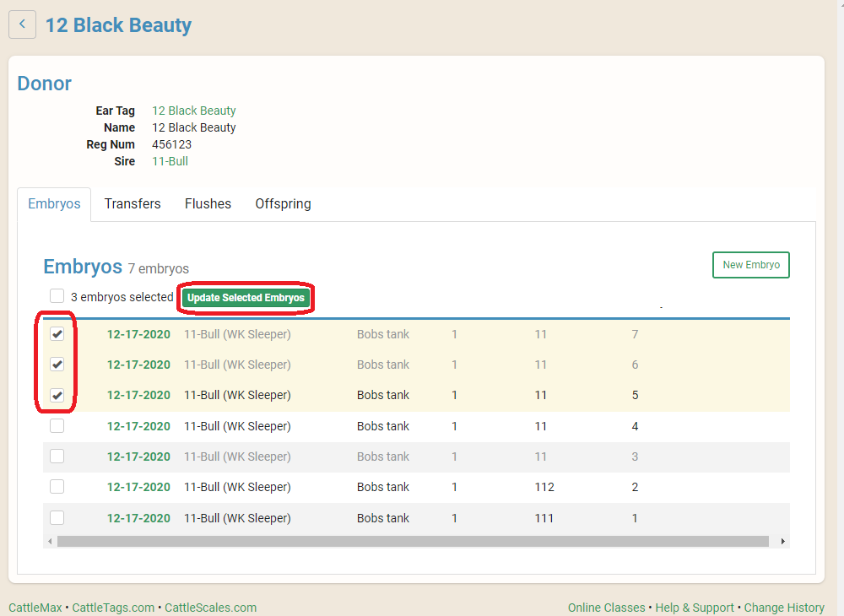
Task: Click the registration number 456123
Action: 171,144
